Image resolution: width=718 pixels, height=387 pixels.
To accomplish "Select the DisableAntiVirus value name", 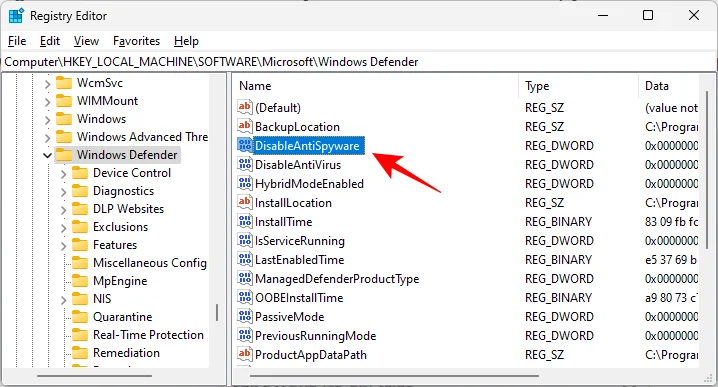I will (x=298, y=165).
